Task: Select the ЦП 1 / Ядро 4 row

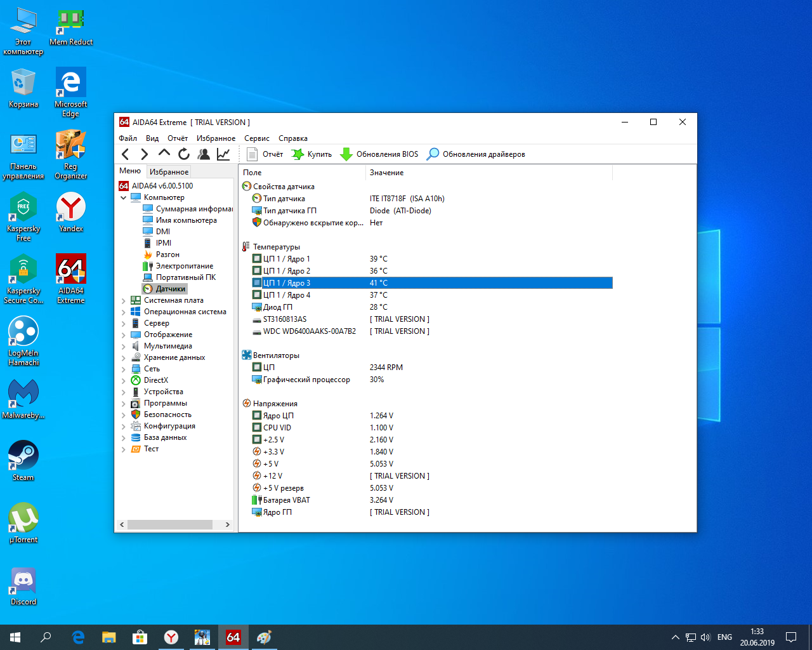Action: click(432, 295)
